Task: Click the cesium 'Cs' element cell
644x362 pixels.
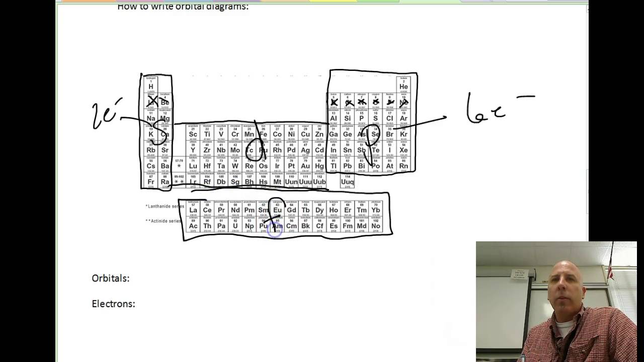Action: [x=151, y=163]
